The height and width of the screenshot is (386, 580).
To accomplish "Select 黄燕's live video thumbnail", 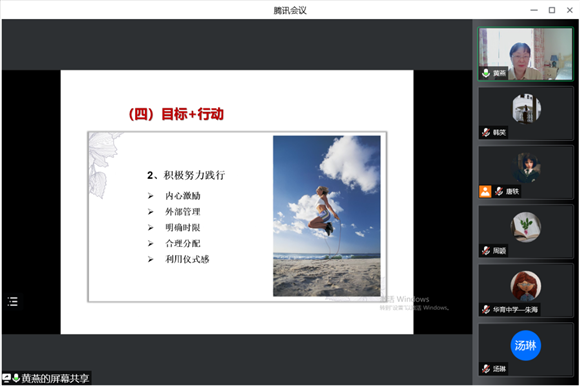I will (x=525, y=54).
